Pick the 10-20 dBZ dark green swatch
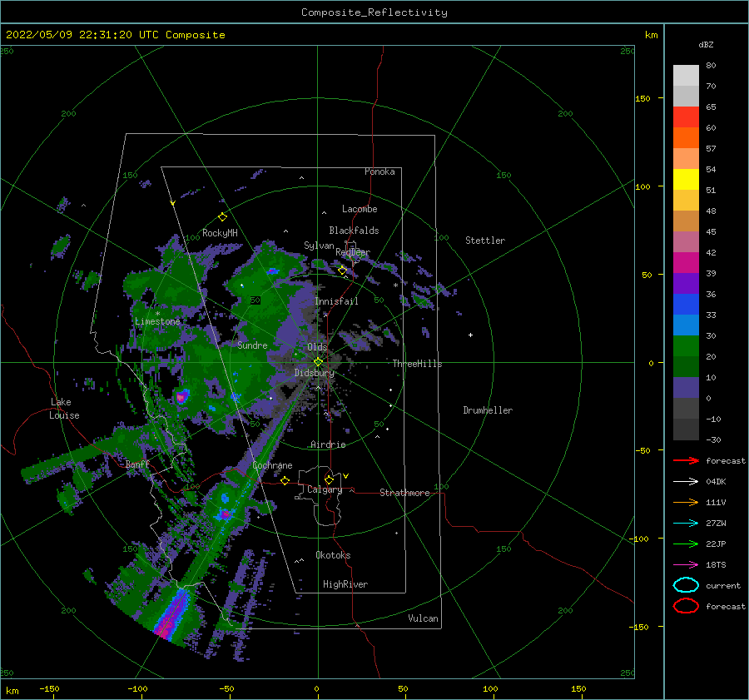The height and width of the screenshot is (700, 749). 686,367
